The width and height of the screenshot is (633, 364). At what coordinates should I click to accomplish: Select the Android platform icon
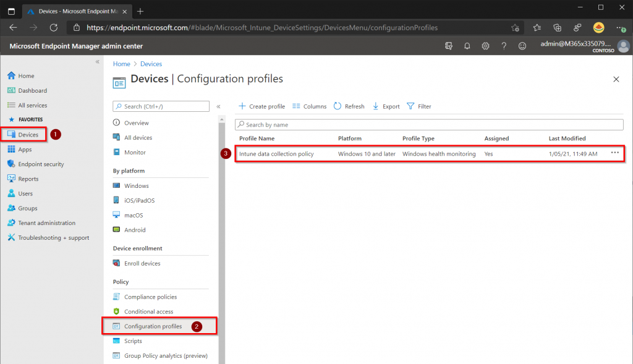[116, 230]
